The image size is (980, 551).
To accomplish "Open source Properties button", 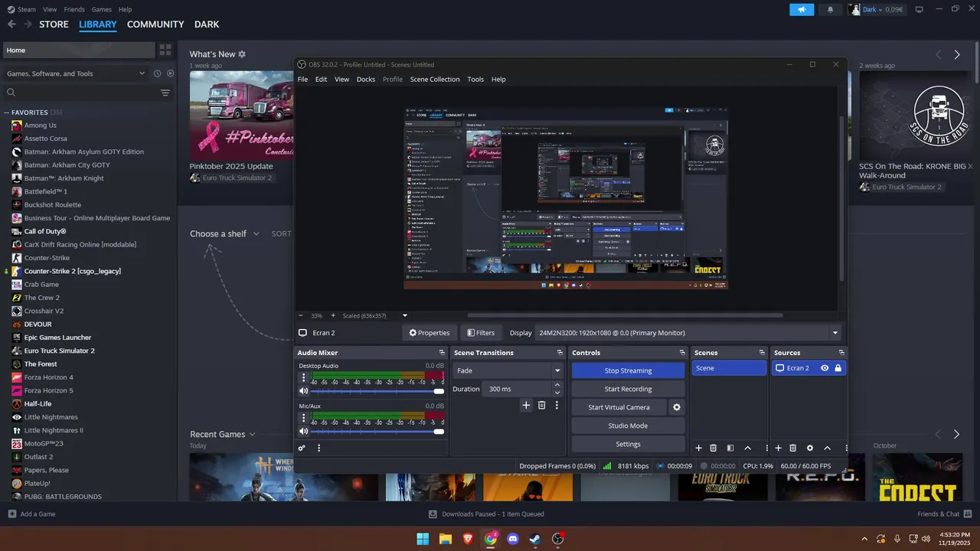I will 430,333.
